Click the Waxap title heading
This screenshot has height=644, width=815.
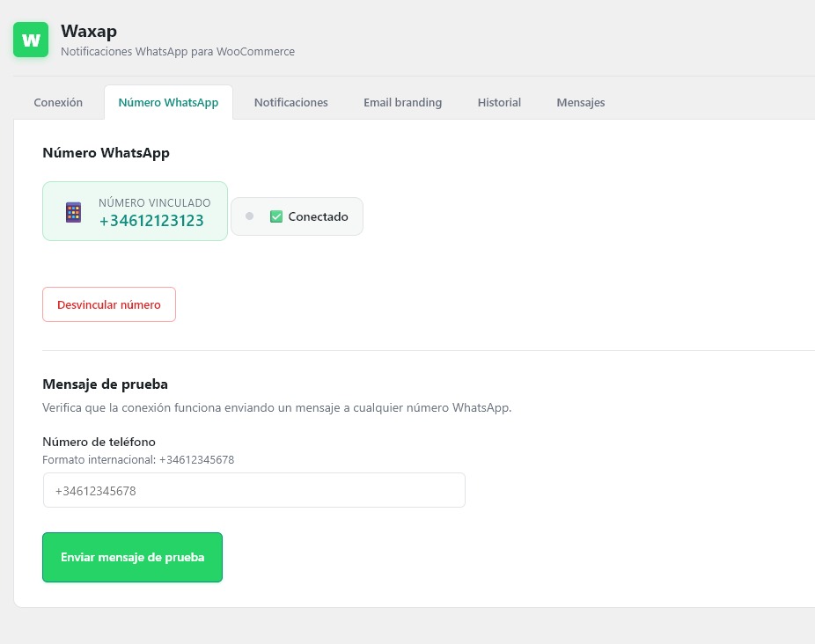[89, 31]
